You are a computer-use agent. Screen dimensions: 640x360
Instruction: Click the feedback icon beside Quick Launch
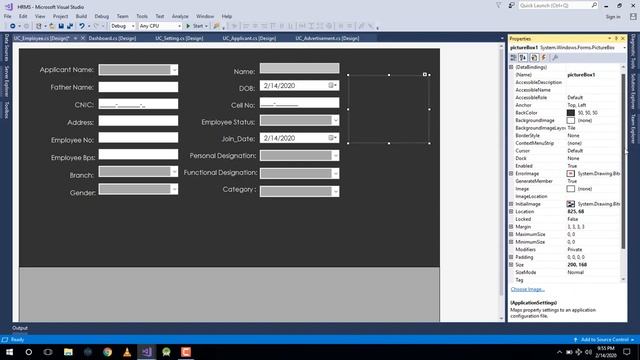click(511, 5)
